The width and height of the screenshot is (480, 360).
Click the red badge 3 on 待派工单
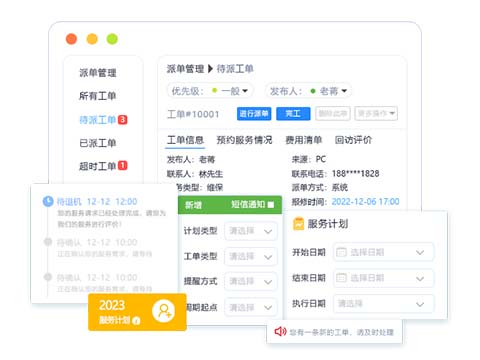pos(123,119)
